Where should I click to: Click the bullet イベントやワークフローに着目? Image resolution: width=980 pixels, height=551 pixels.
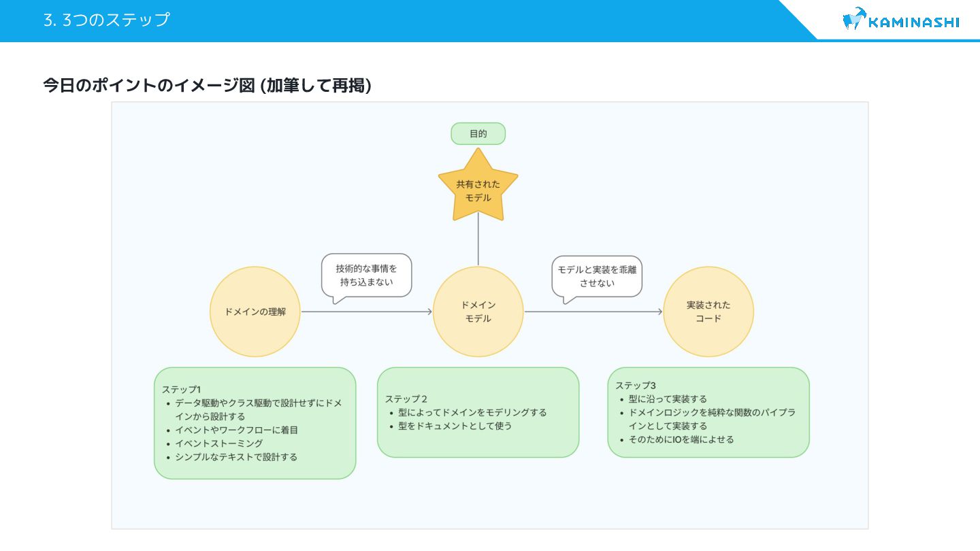237,430
